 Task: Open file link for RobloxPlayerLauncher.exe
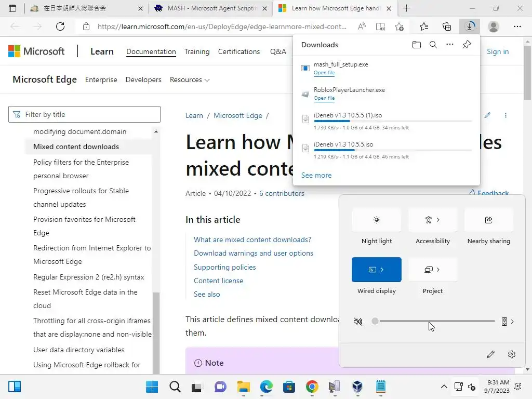coord(324,98)
